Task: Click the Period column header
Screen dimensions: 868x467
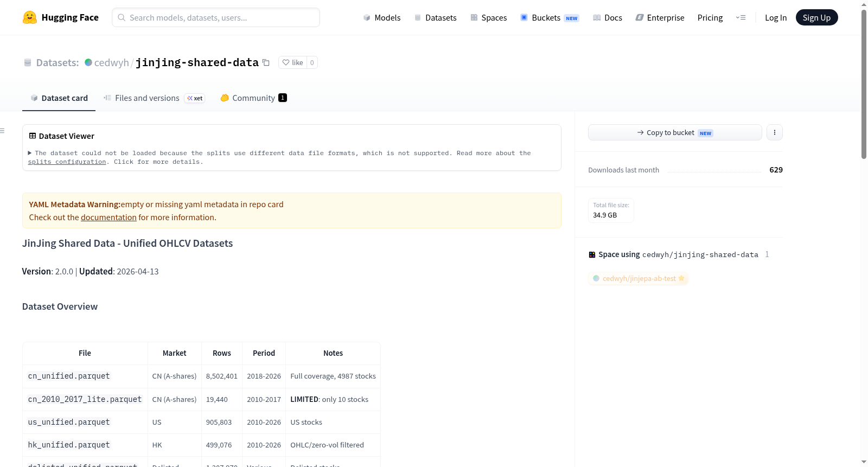Action: [x=264, y=353]
